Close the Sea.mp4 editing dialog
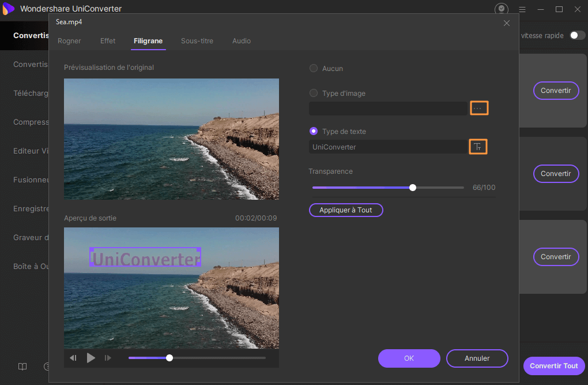Viewport: 588px width, 385px height. pyautogui.click(x=507, y=23)
